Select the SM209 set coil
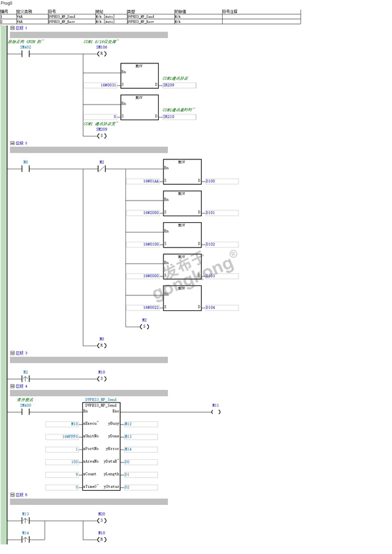 (102, 136)
